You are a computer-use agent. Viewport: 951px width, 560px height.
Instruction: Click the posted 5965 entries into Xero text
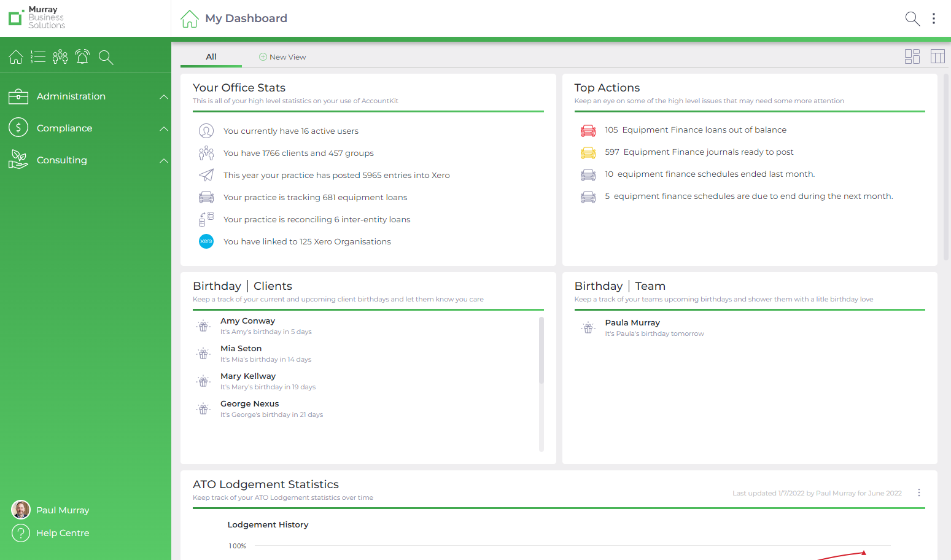click(336, 175)
